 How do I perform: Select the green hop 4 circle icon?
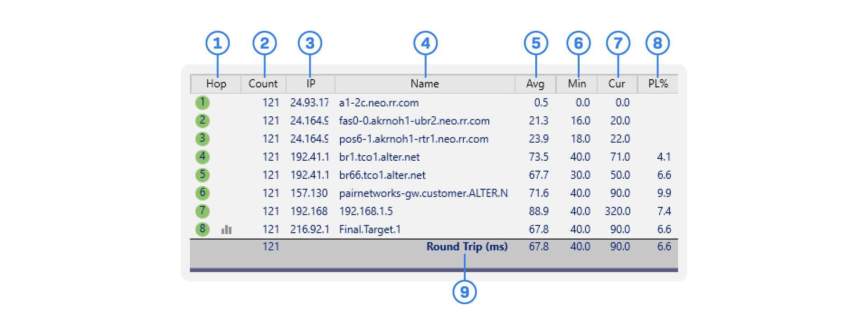202,157
